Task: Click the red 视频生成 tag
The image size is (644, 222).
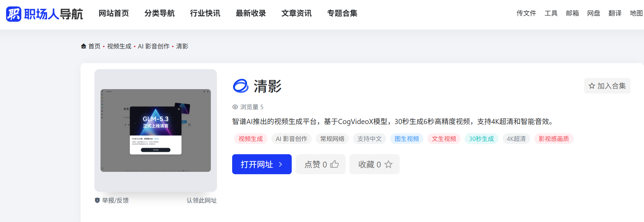Action: (x=251, y=139)
